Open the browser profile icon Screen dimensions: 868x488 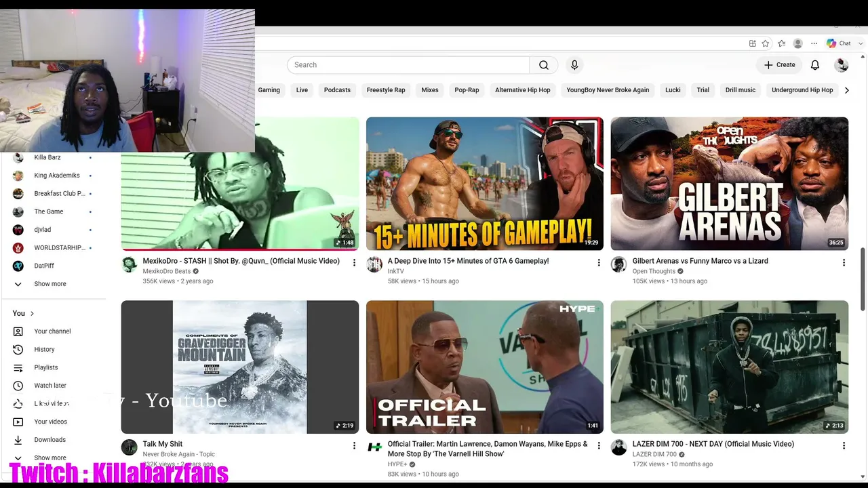click(798, 43)
